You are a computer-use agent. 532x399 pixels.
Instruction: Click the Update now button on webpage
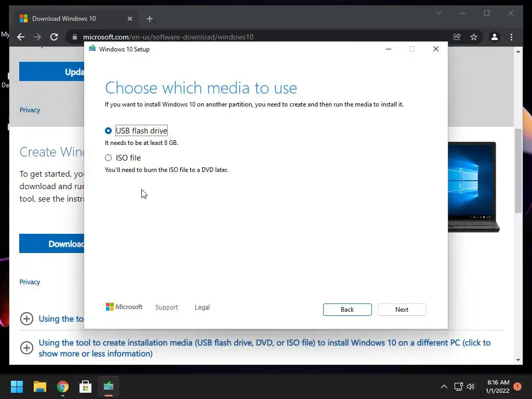coord(51,72)
